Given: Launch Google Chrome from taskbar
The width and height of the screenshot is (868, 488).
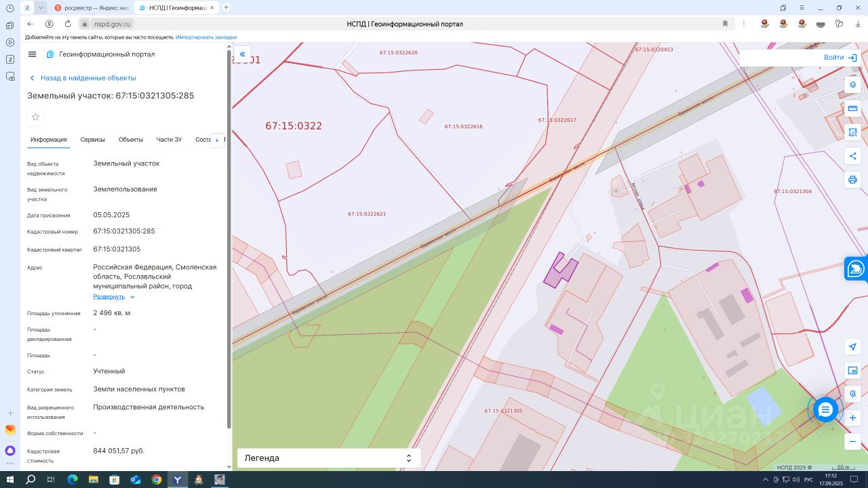Looking at the screenshot, I should click(x=157, y=480).
